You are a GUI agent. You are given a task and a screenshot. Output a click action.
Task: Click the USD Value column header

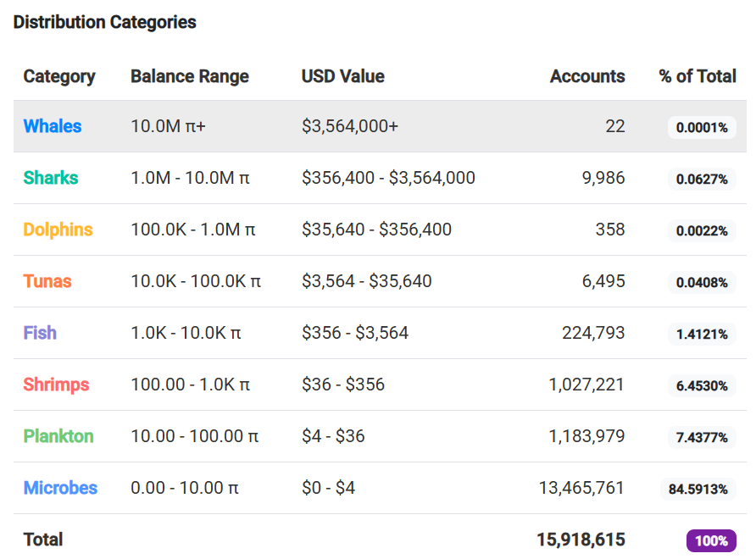(343, 76)
